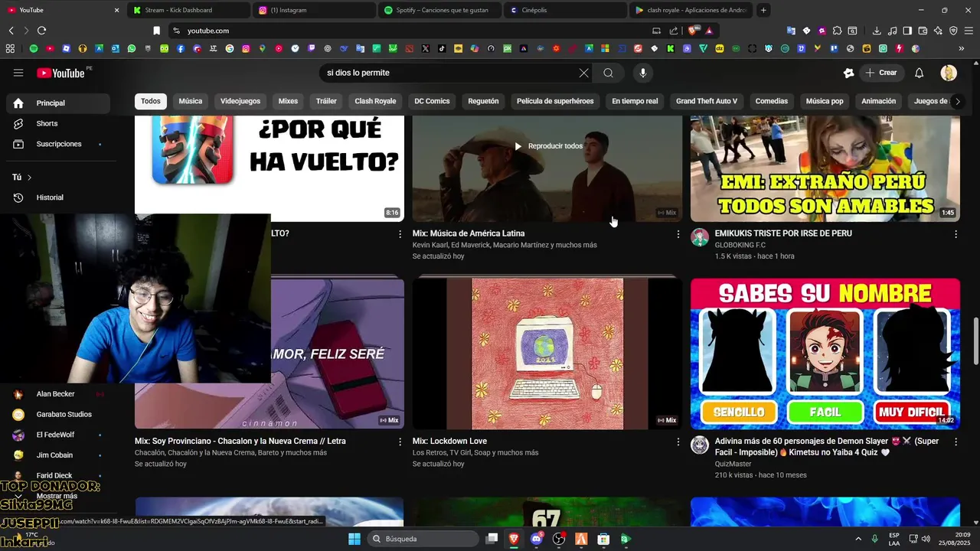Screen dimensions: 980x551
Task: Show more bookmarks with the double chevron
Action: (962, 48)
